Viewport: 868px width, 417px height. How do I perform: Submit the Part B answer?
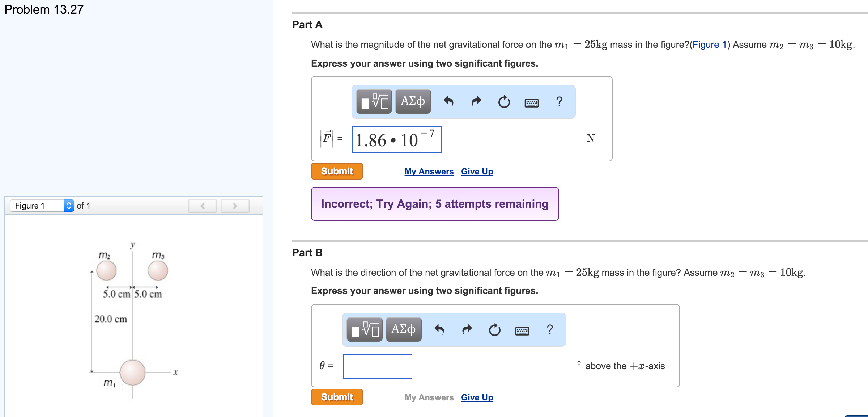337,397
